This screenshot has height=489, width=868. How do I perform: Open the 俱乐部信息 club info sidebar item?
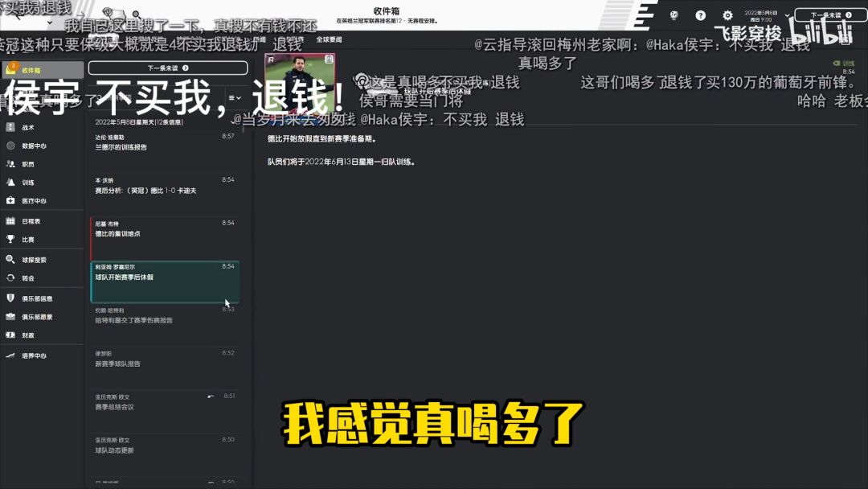42,298
